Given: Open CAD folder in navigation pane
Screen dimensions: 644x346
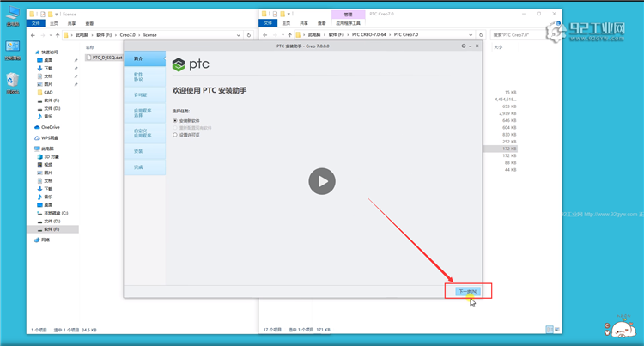Looking at the screenshot, I should point(46,93).
